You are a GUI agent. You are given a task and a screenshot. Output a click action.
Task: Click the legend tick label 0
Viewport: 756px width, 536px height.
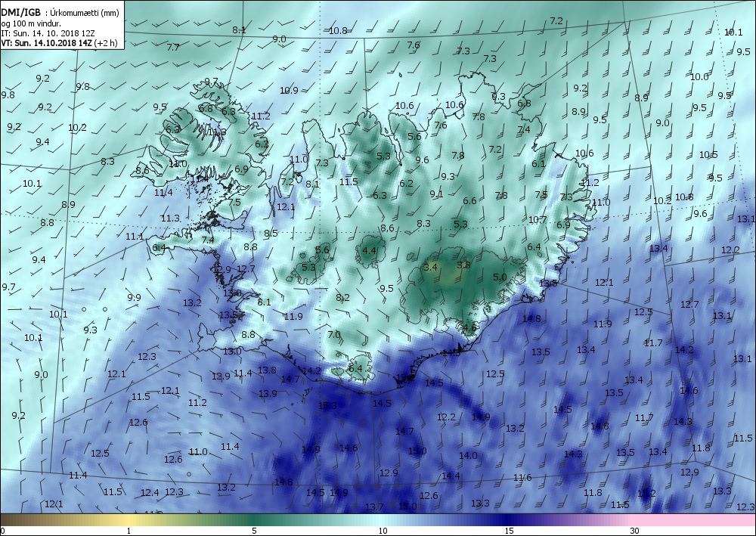[3, 531]
